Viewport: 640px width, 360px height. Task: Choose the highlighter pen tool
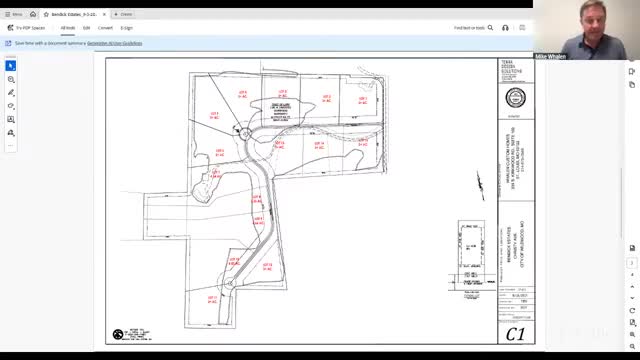tap(11, 93)
